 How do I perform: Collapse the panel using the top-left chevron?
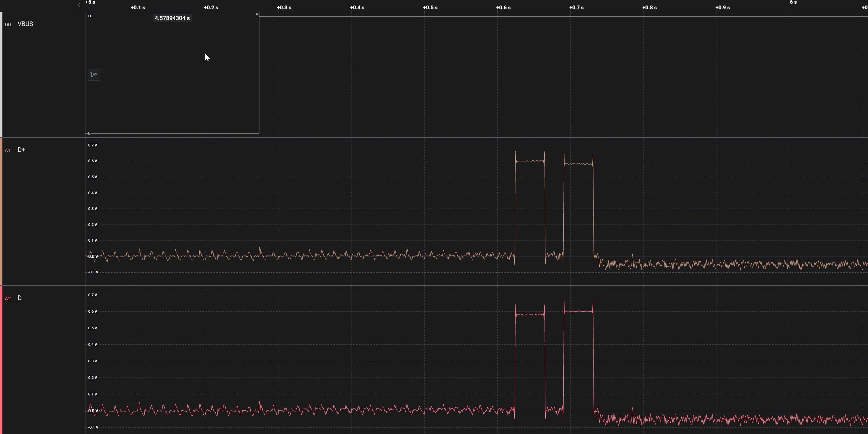(78, 5)
